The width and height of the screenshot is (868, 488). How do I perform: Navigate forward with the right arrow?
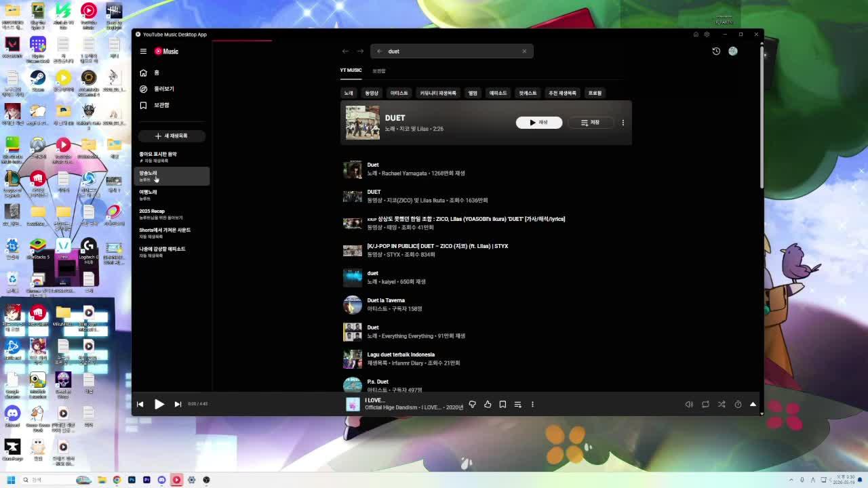point(360,52)
